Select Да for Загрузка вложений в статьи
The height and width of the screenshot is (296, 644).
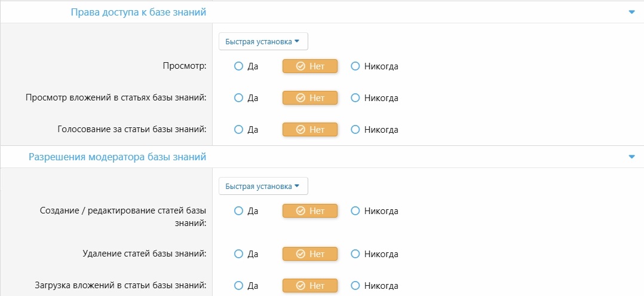point(239,286)
